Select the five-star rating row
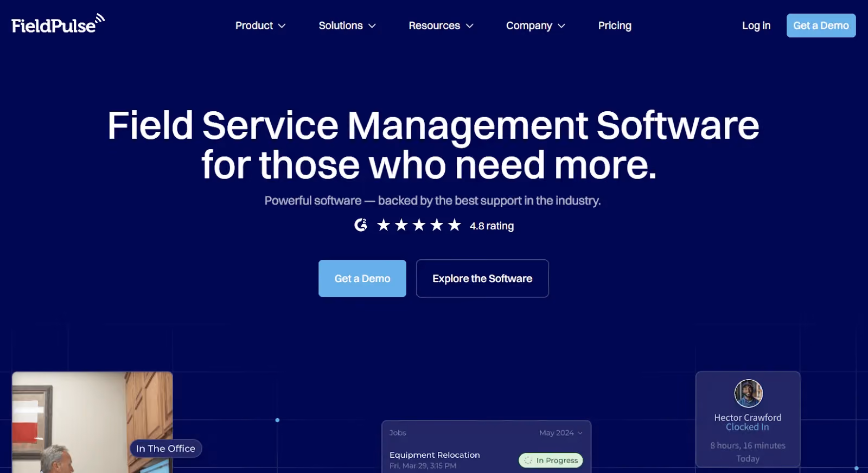 pos(419,225)
